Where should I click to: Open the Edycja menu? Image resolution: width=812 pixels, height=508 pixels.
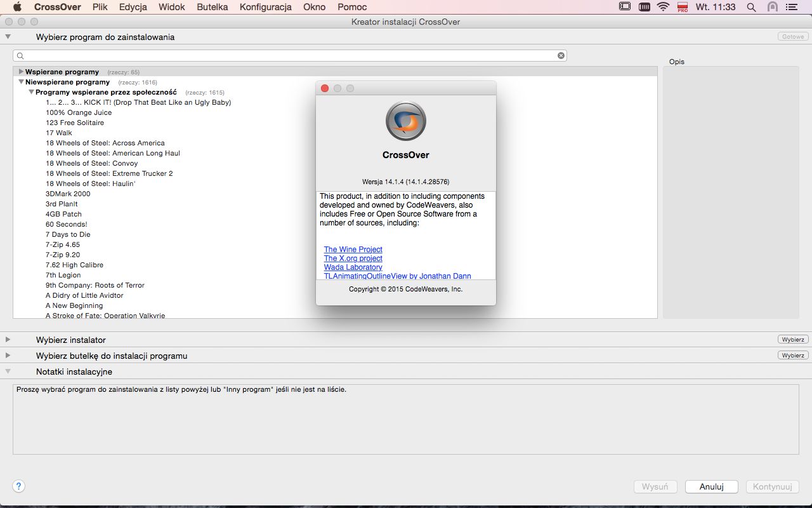coord(133,7)
